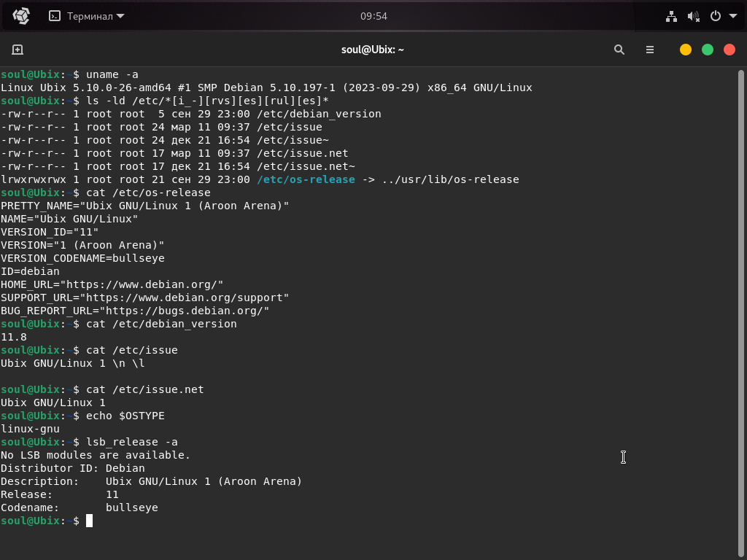747x560 pixels.
Task: Click the SUPPORT_URL debian.org/support line
Action: [x=145, y=297]
